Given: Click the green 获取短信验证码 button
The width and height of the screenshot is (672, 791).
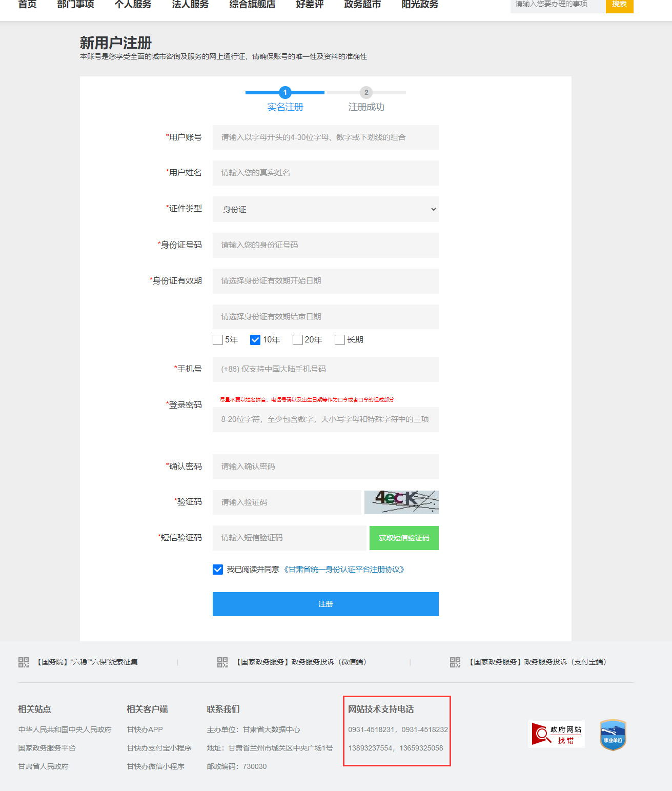Looking at the screenshot, I should point(404,538).
